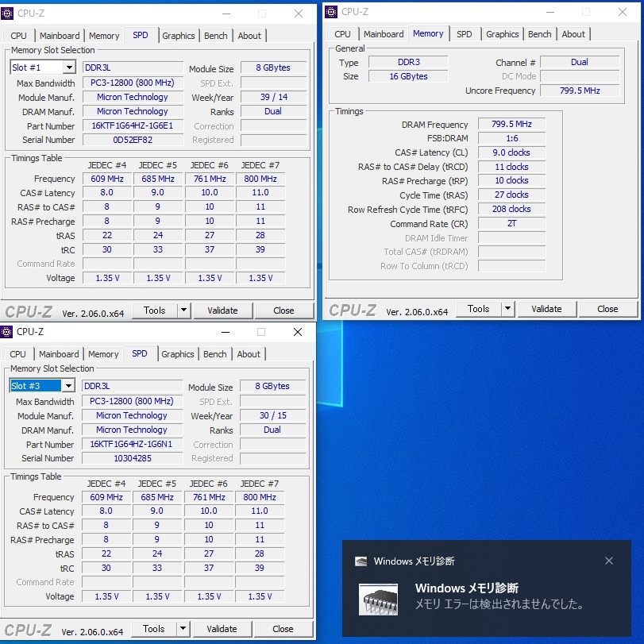Minimize the bottom-left CPU-Z window
644x644 pixels.
point(226,332)
